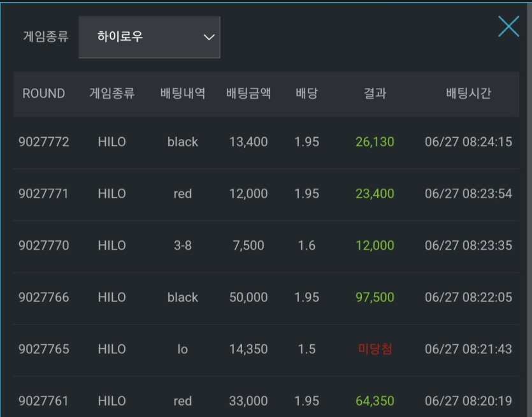
Task: Click the ROUND column header
Action: coord(44,93)
